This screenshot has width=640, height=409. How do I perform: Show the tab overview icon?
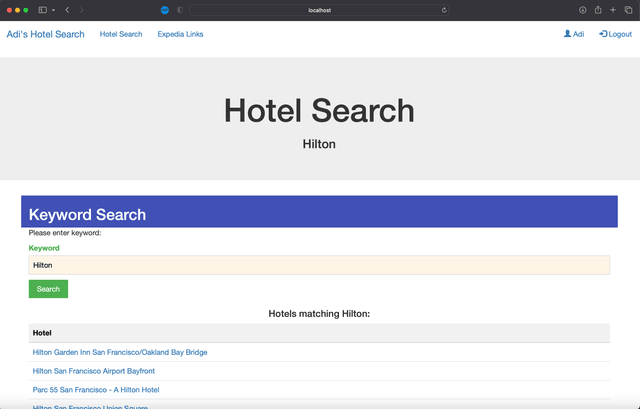tap(629, 10)
